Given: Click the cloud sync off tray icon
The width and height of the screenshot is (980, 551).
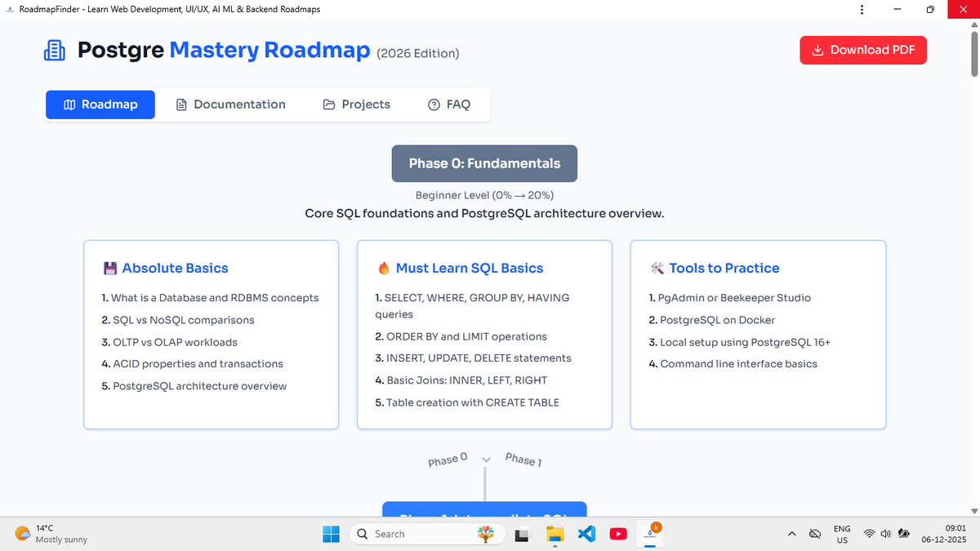Looking at the screenshot, I should 814,534.
